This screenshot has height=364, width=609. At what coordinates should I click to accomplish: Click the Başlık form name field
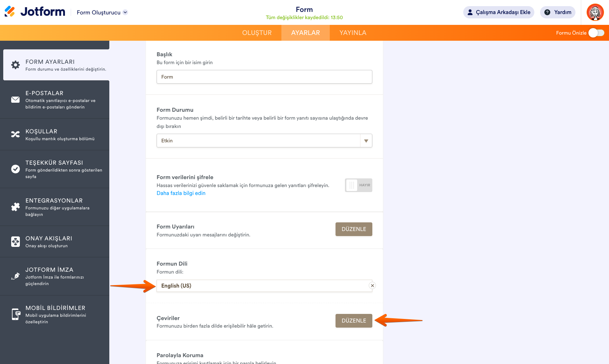click(x=264, y=77)
